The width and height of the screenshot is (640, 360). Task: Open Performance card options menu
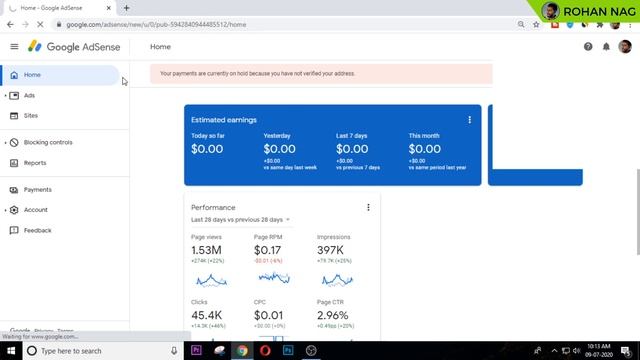click(x=368, y=207)
